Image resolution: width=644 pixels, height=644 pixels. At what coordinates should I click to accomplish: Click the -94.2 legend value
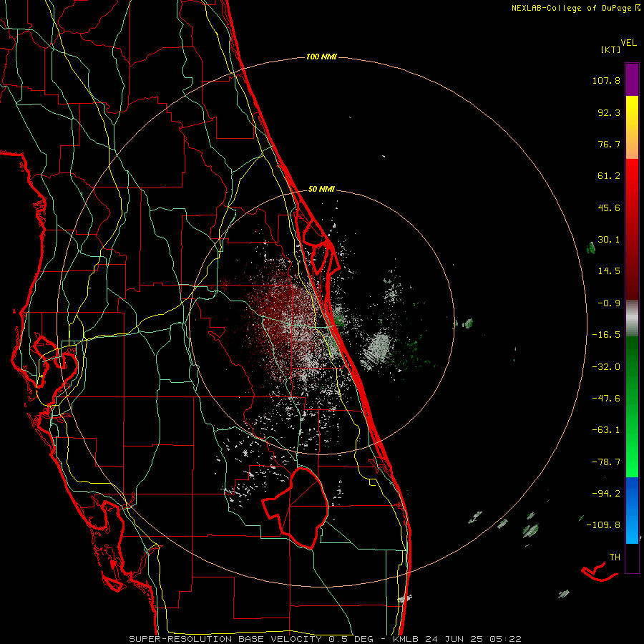point(606,494)
